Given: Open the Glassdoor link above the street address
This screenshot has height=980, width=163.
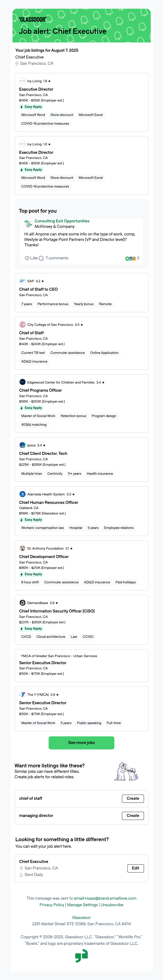Looking at the screenshot, I should click(x=81, y=918).
